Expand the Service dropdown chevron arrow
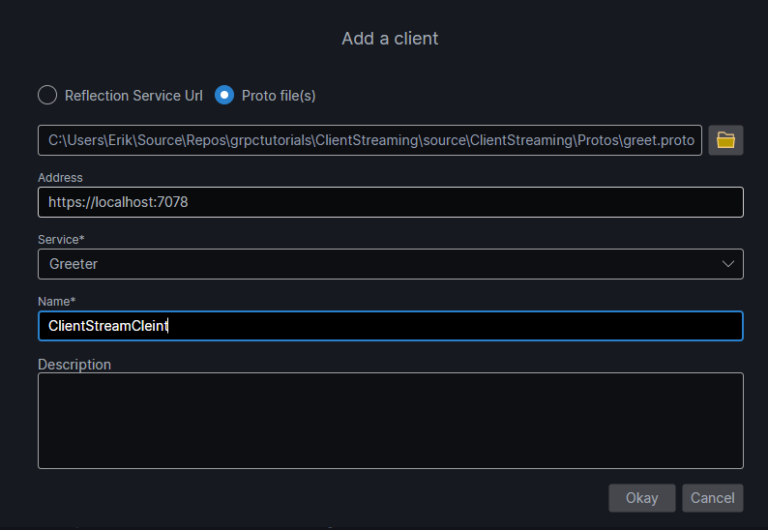The width and height of the screenshot is (768, 530). [728, 264]
